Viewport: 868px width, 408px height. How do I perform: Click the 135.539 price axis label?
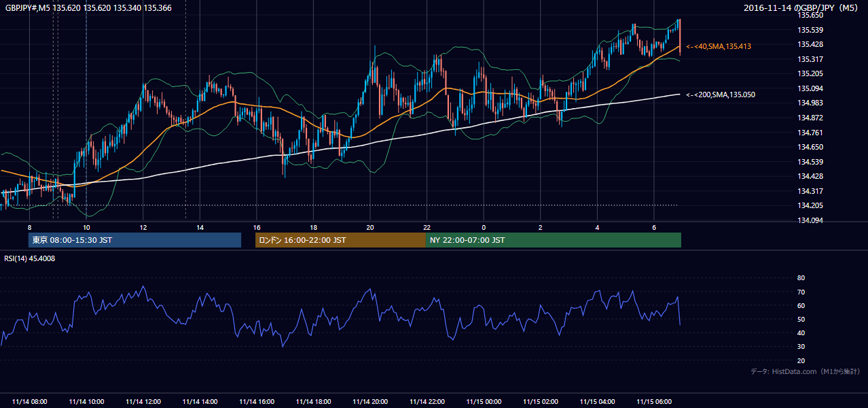click(x=810, y=30)
